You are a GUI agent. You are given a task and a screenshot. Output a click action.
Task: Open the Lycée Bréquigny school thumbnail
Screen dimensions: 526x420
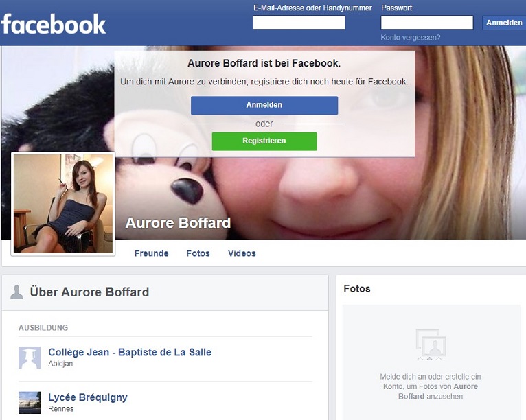pos(30,403)
